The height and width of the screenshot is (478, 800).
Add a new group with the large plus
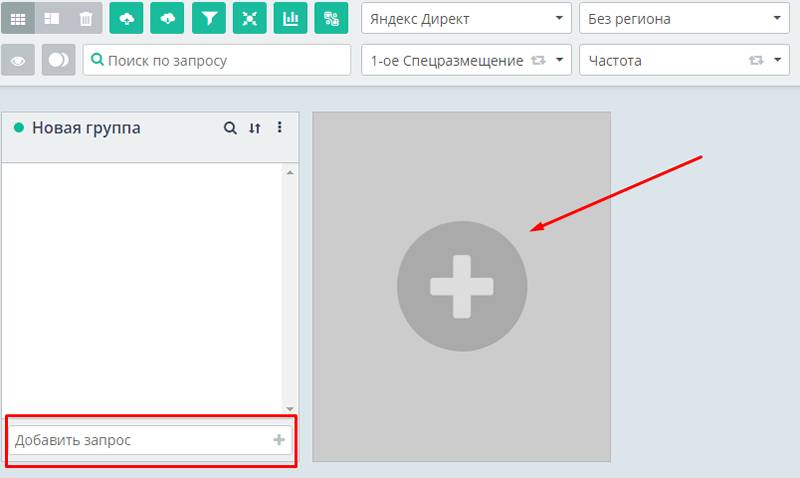[x=461, y=287]
